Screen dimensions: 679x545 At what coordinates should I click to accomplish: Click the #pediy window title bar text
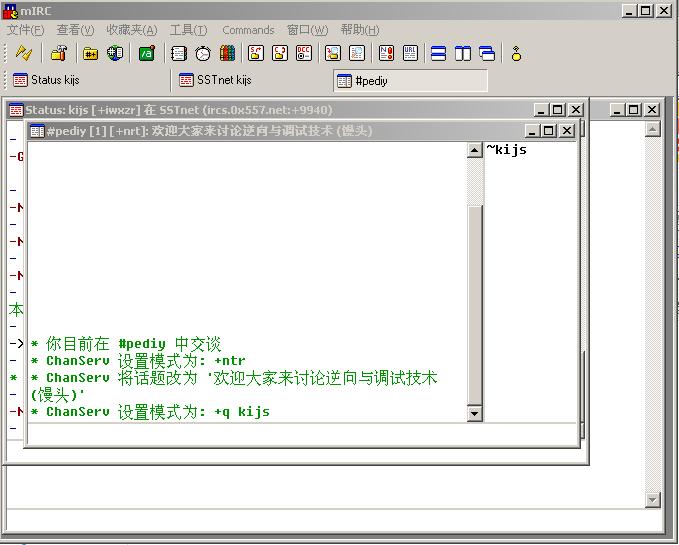pos(210,131)
